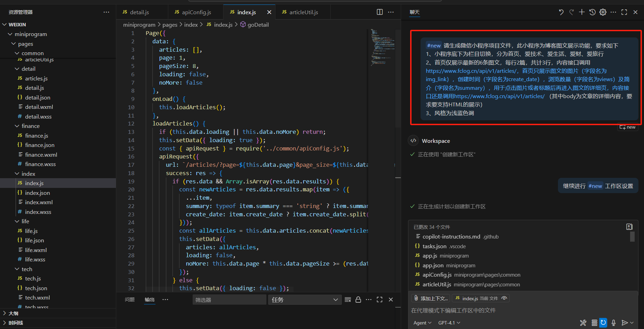Click the split editor icon
644x329 pixels.
point(380,12)
